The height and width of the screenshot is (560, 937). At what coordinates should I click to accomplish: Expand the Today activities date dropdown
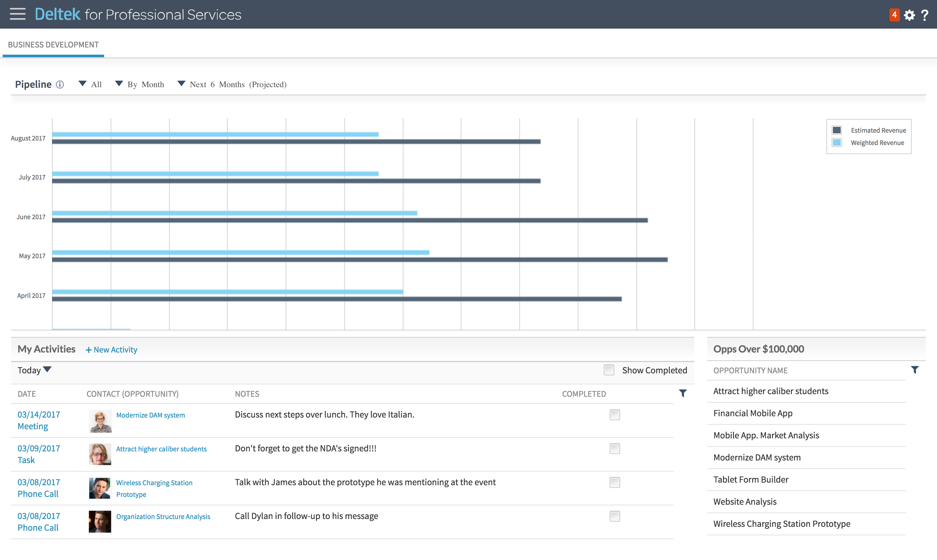tap(34, 370)
